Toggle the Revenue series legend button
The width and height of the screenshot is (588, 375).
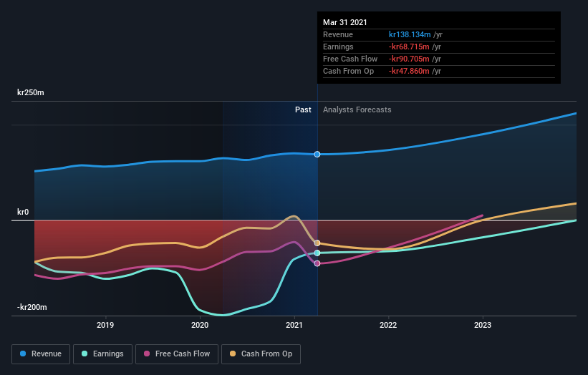tap(41, 354)
